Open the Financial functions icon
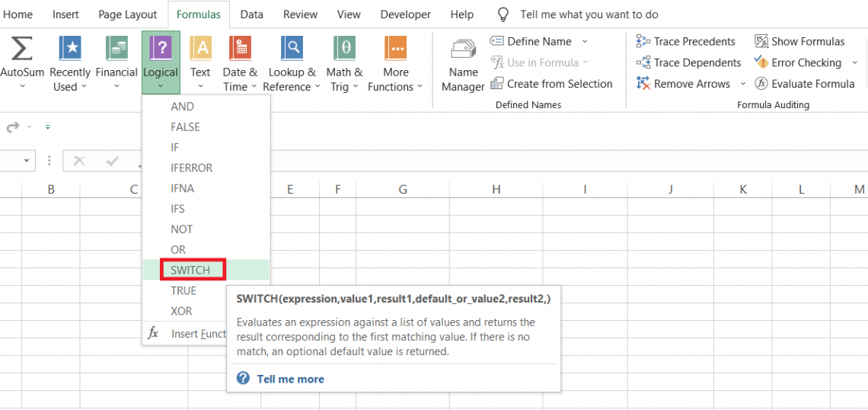This screenshot has width=868, height=410. coord(116,50)
